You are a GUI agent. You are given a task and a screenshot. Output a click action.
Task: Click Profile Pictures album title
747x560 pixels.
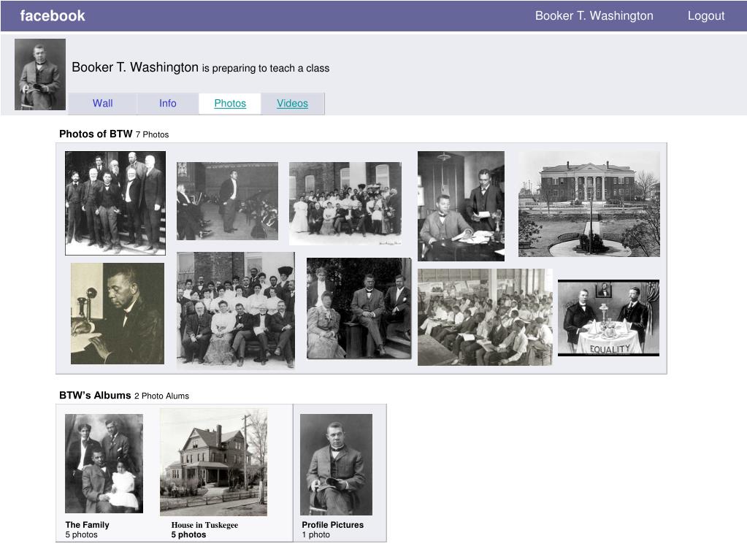[332, 525]
